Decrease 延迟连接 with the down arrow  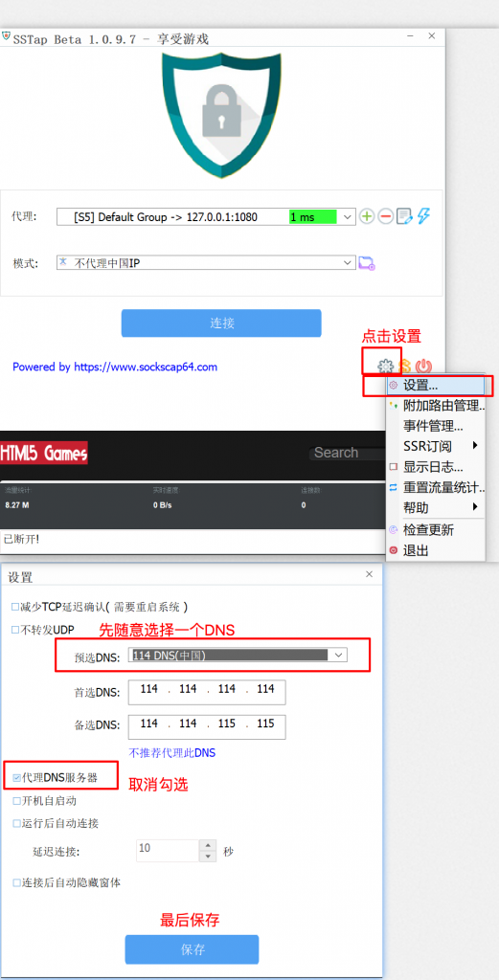[208, 857]
